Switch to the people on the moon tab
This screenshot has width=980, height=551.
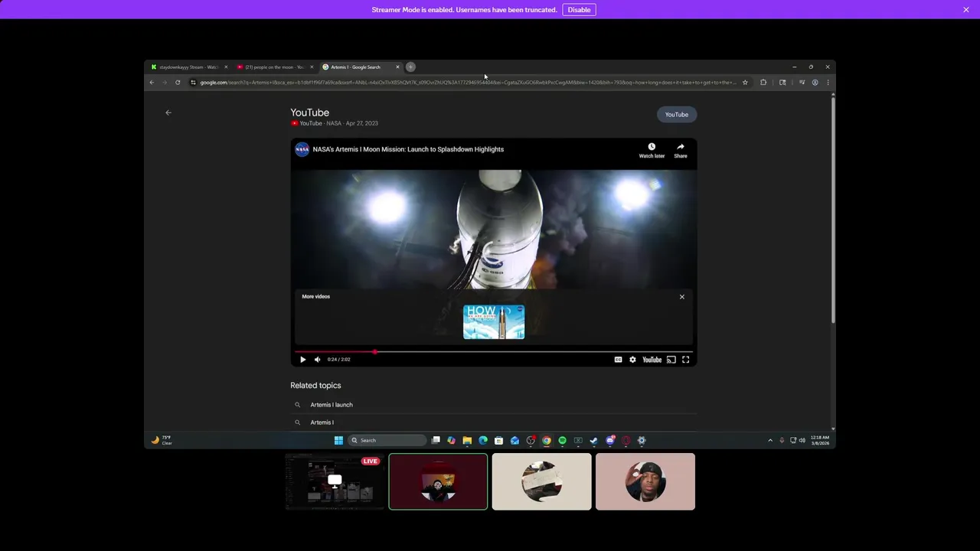click(x=274, y=67)
